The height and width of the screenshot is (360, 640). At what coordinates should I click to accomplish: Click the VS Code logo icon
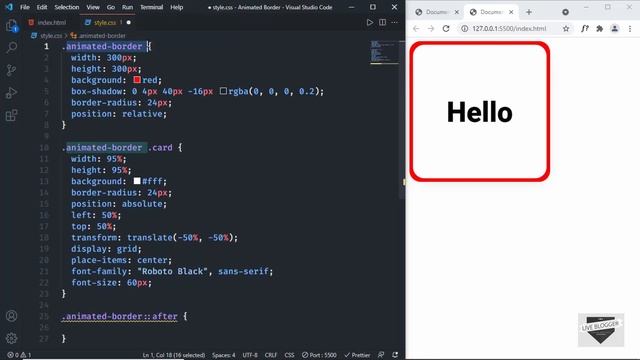(x=9, y=7)
